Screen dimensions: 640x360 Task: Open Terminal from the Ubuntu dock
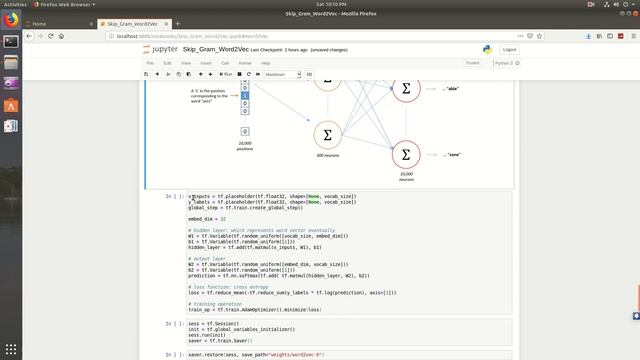[11, 41]
